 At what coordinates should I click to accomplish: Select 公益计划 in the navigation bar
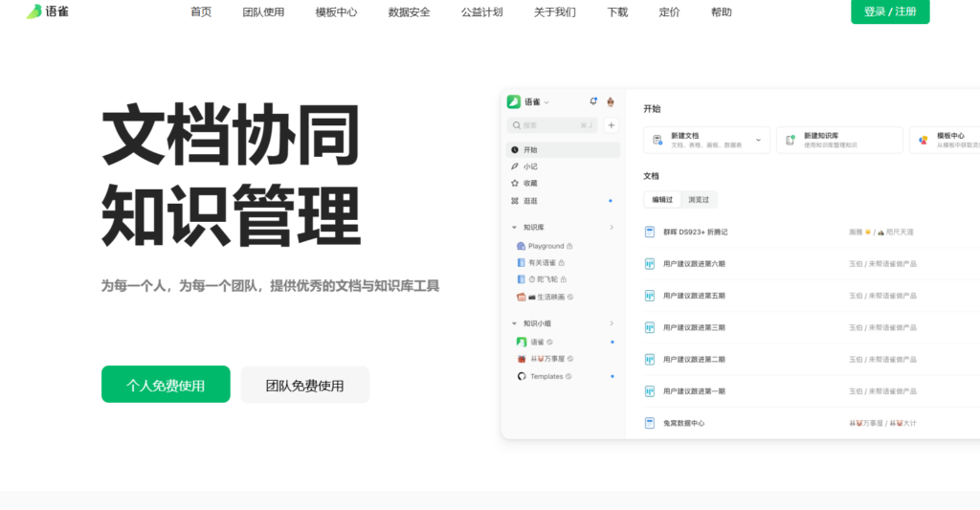(482, 11)
